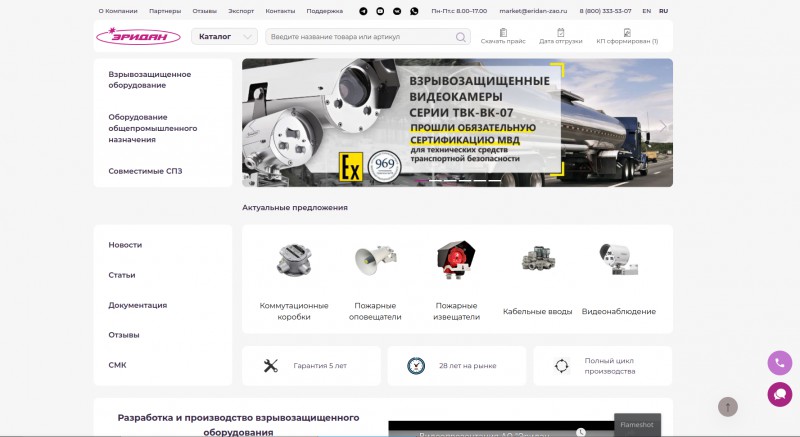Open the Кабельные вводы text link
800x437 pixels.
click(x=537, y=311)
